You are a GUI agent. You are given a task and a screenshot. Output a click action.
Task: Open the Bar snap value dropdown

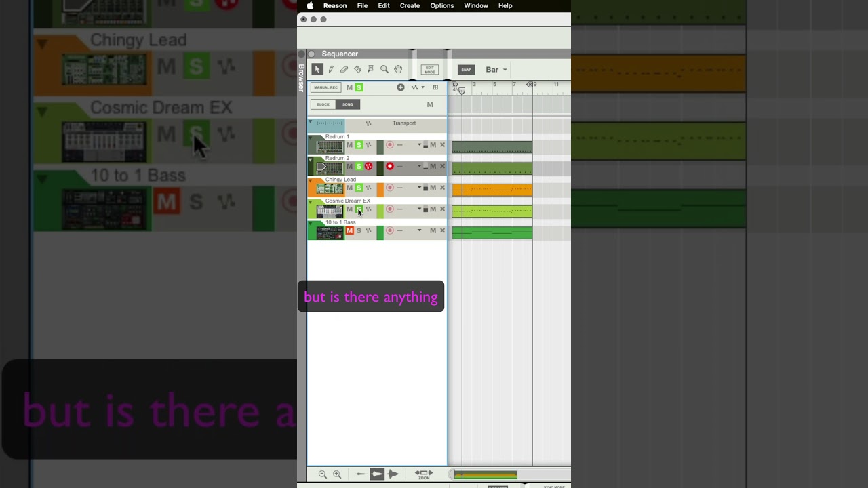point(496,69)
